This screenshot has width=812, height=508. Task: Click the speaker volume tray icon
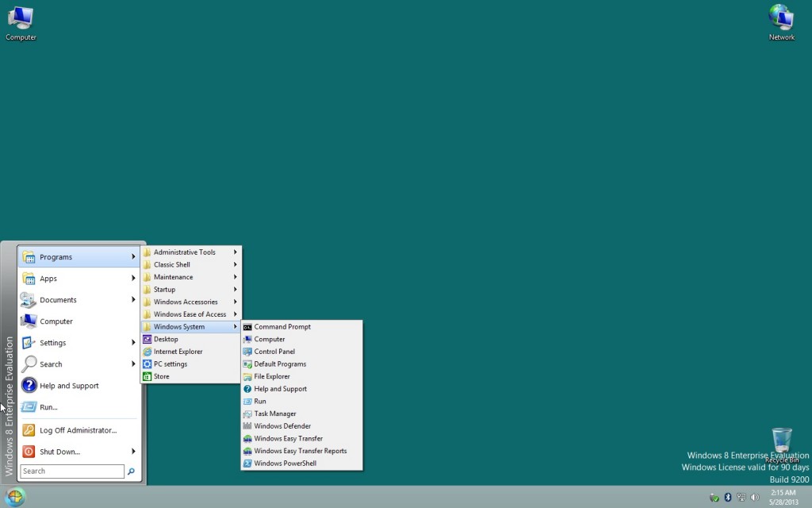coord(755,497)
